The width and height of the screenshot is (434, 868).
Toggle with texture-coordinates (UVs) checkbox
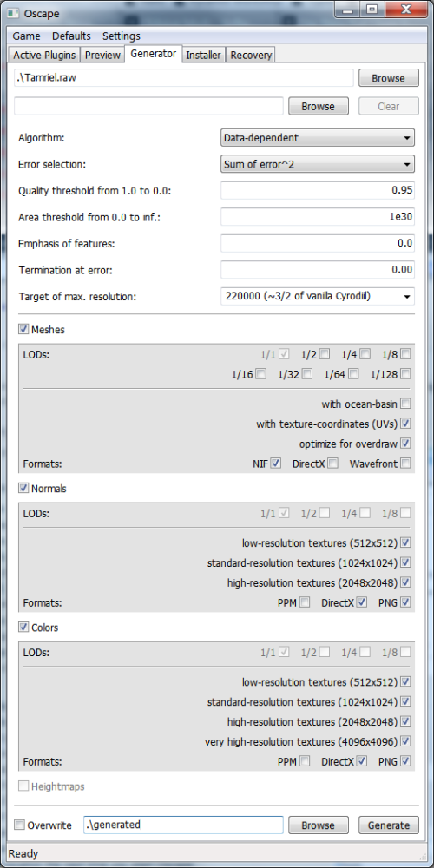coord(405,424)
